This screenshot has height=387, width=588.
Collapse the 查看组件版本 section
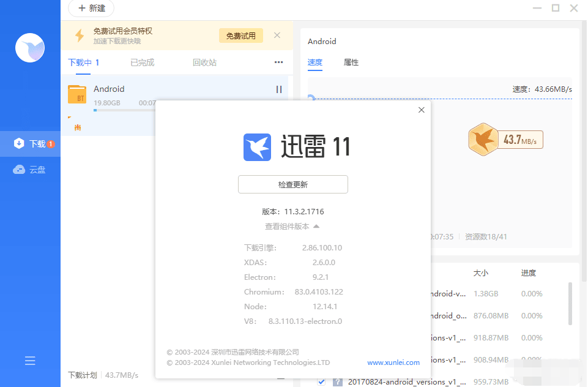point(292,227)
